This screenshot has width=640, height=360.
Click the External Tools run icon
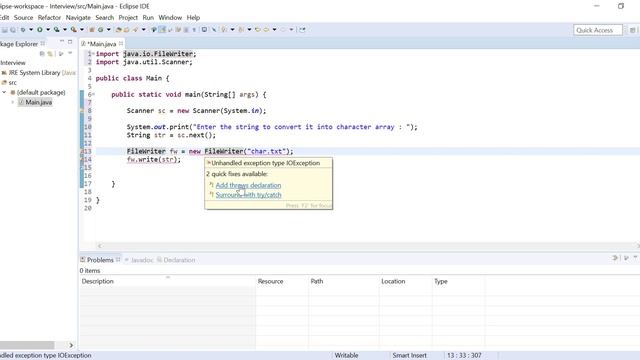point(73,29)
